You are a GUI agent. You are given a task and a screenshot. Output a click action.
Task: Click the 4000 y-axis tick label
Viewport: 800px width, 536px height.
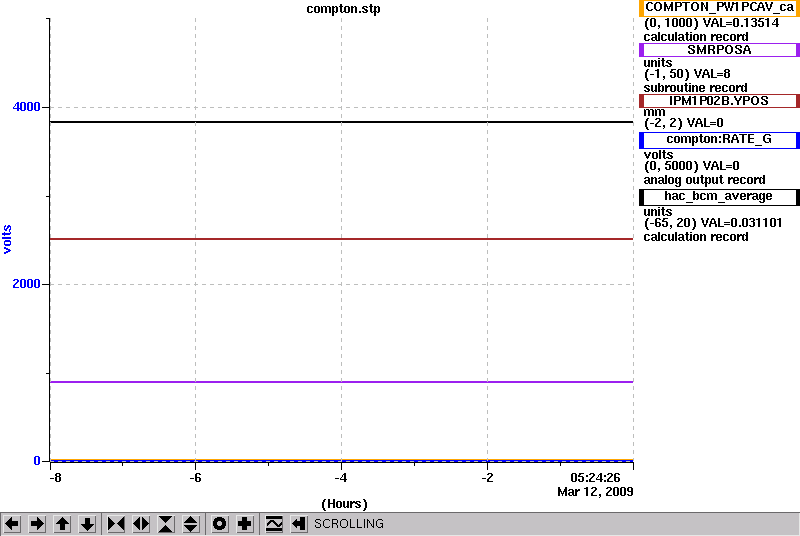(26, 107)
